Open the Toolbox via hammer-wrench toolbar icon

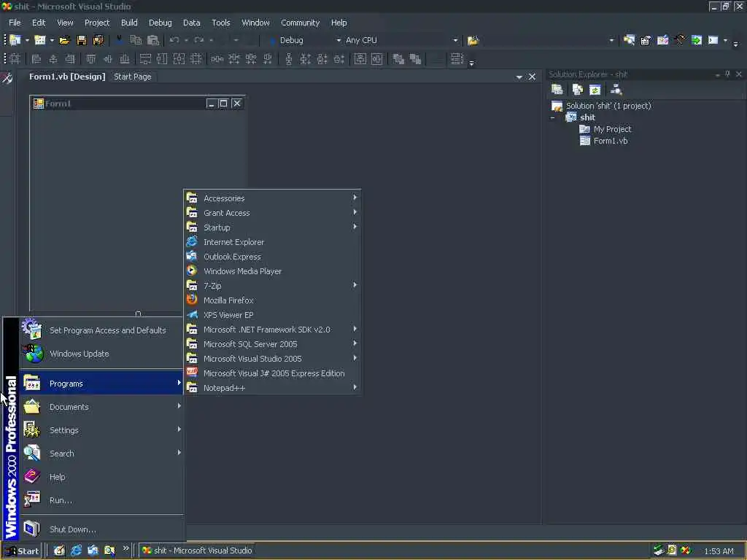pyautogui.click(x=680, y=41)
